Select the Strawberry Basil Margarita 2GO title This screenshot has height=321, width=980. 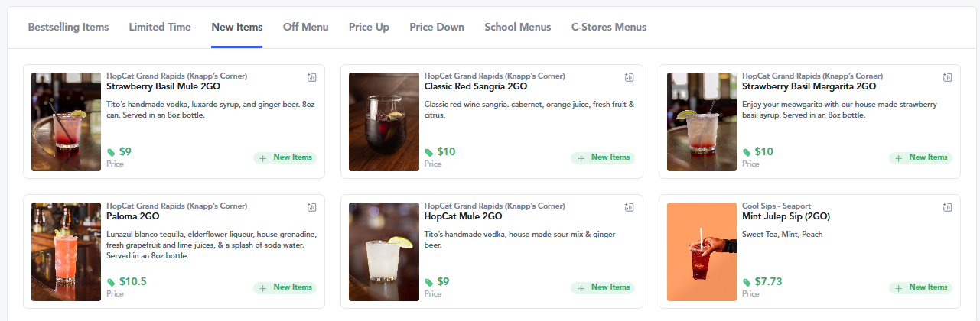804,86
